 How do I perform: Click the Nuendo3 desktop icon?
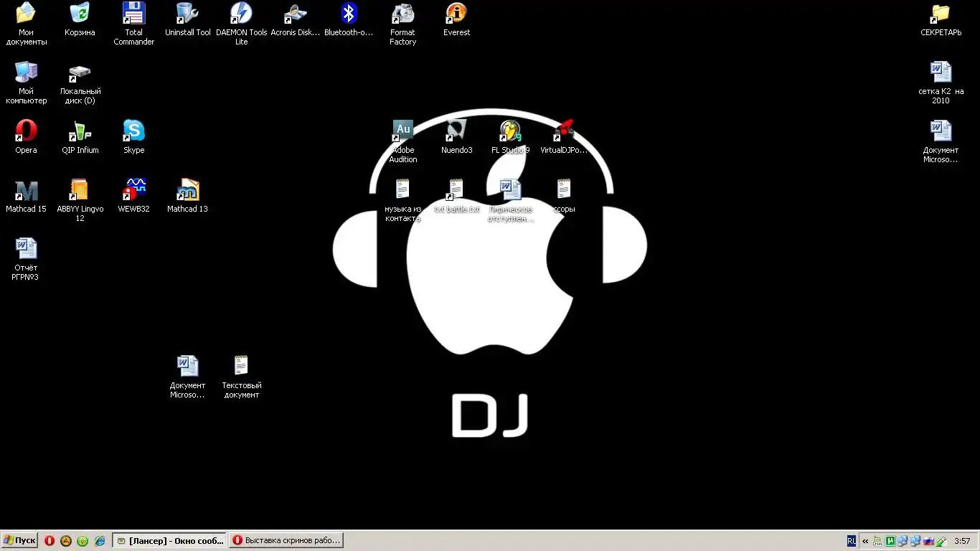[x=456, y=132]
